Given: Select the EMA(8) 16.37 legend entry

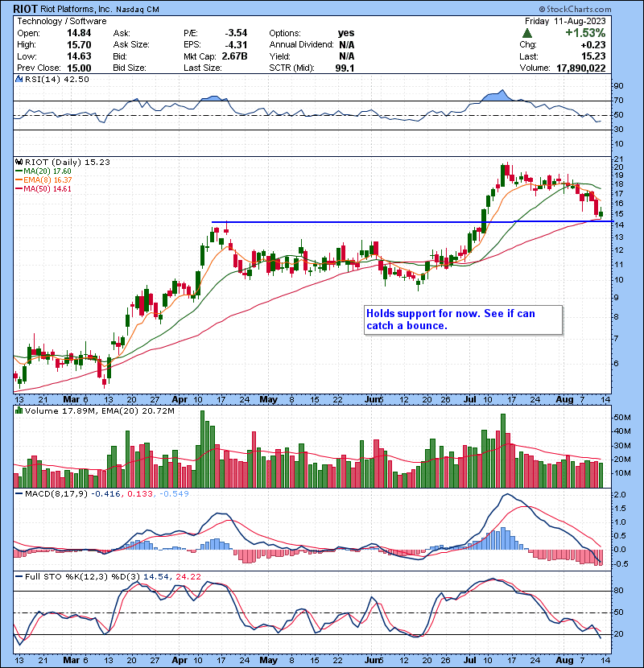Looking at the screenshot, I should click(x=43, y=180).
